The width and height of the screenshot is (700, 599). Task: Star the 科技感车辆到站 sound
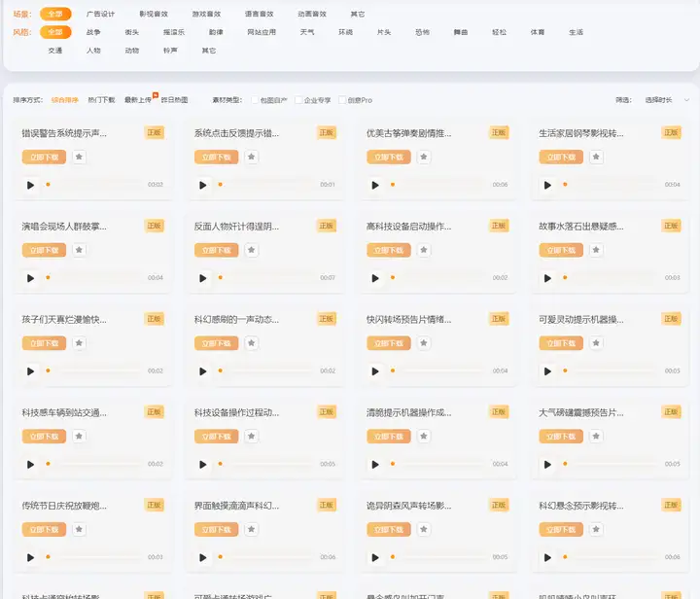click(79, 436)
